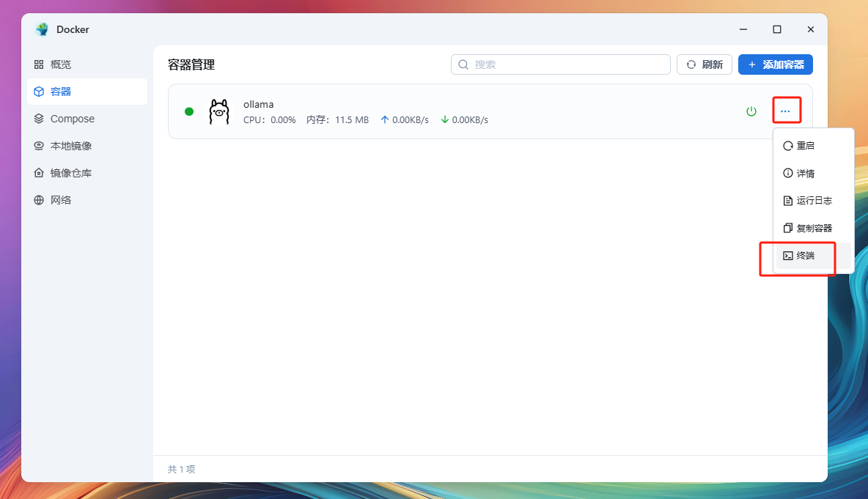The image size is (868, 499).
Task: Open the ollama three-dot more menu
Action: click(x=785, y=111)
